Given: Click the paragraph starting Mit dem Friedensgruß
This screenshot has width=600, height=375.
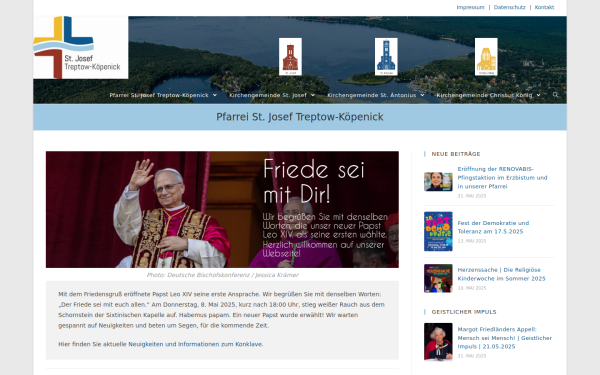Looking at the screenshot, I should click(222, 310).
